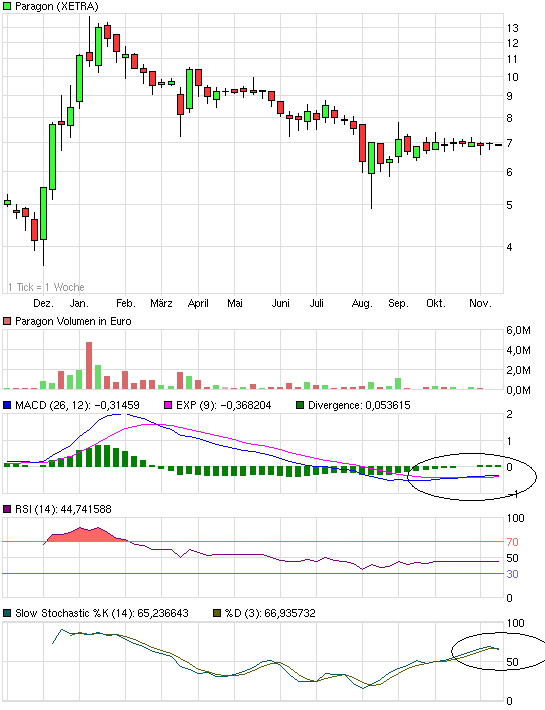Click the Dez. month label on time axis
Screen dimensions: 545x710
click(x=43, y=303)
